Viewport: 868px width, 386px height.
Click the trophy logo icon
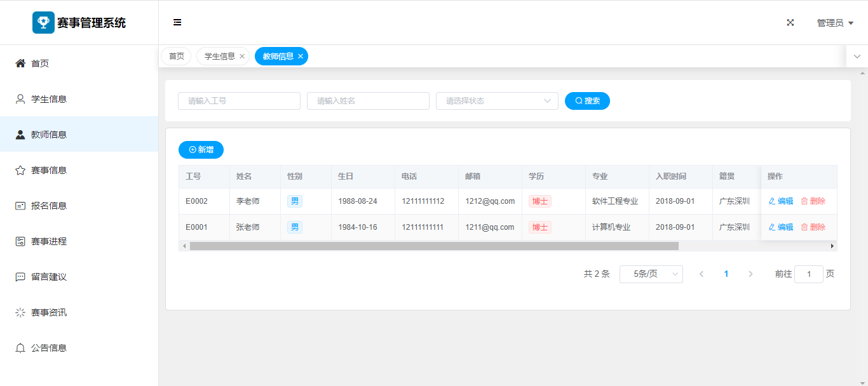click(43, 23)
